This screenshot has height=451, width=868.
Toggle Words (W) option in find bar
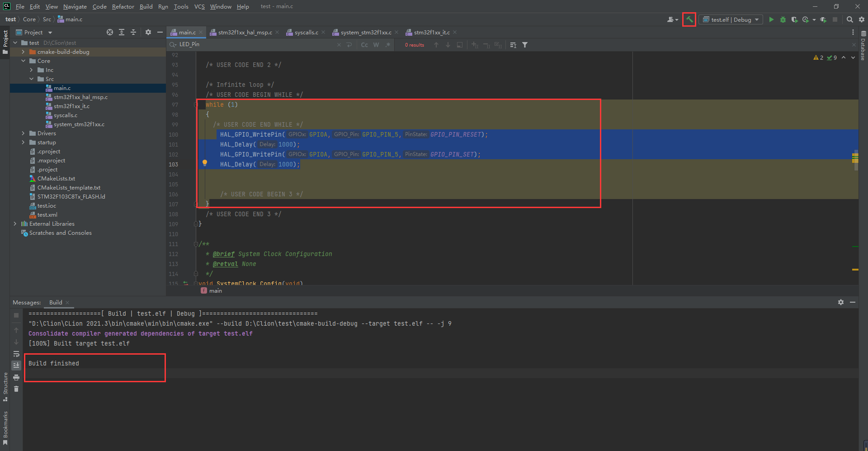(x=376, y=45)
